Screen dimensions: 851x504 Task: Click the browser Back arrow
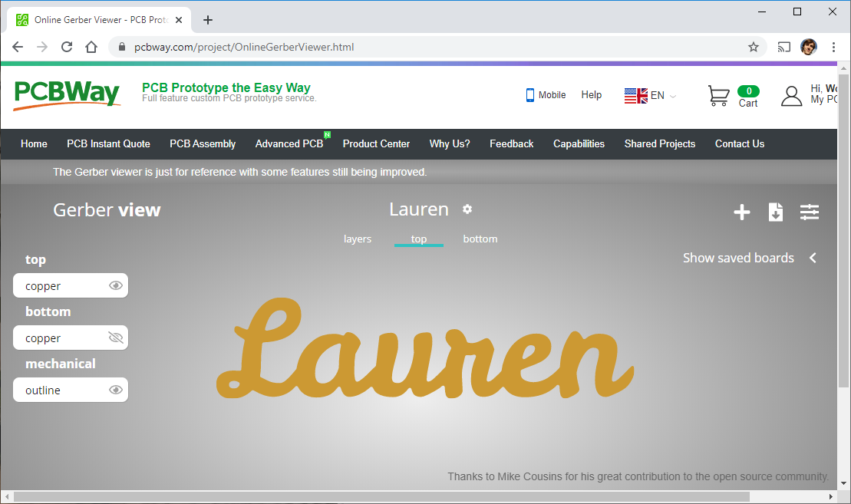[x=18, y=48]
